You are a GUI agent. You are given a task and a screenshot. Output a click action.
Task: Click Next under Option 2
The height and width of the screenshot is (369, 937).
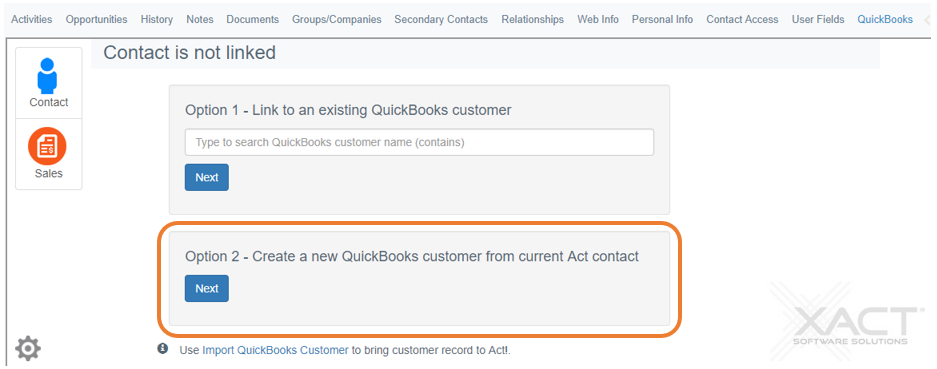pyautogui.click(x=207, y=288)
